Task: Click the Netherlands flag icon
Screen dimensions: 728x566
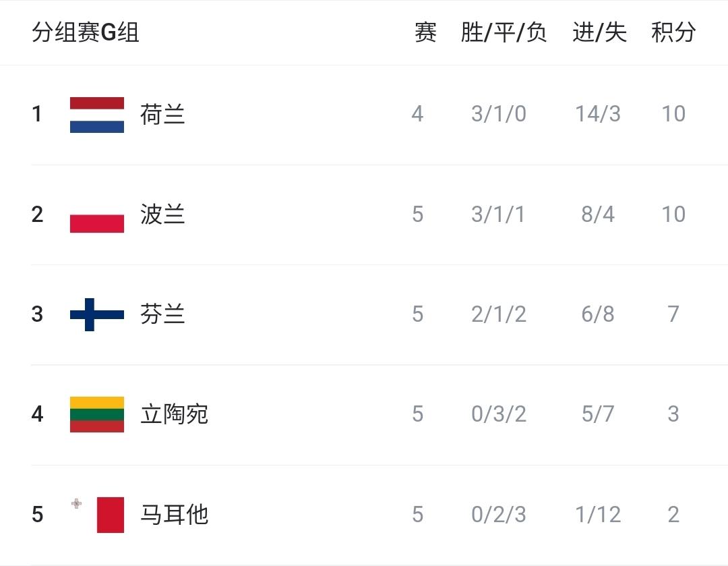Action: pyautogui.click(x=96, y=114)
